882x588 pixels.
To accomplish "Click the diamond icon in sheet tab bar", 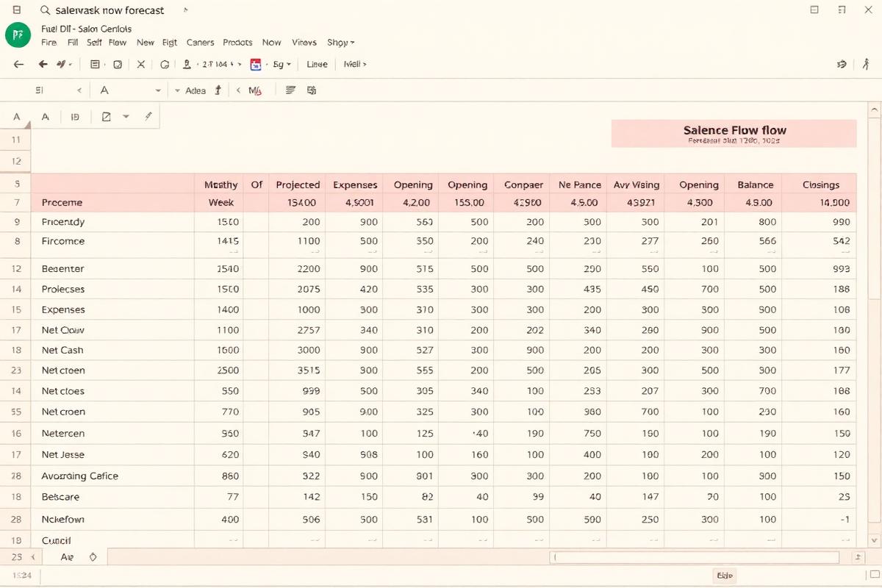I will click(93, 557).
